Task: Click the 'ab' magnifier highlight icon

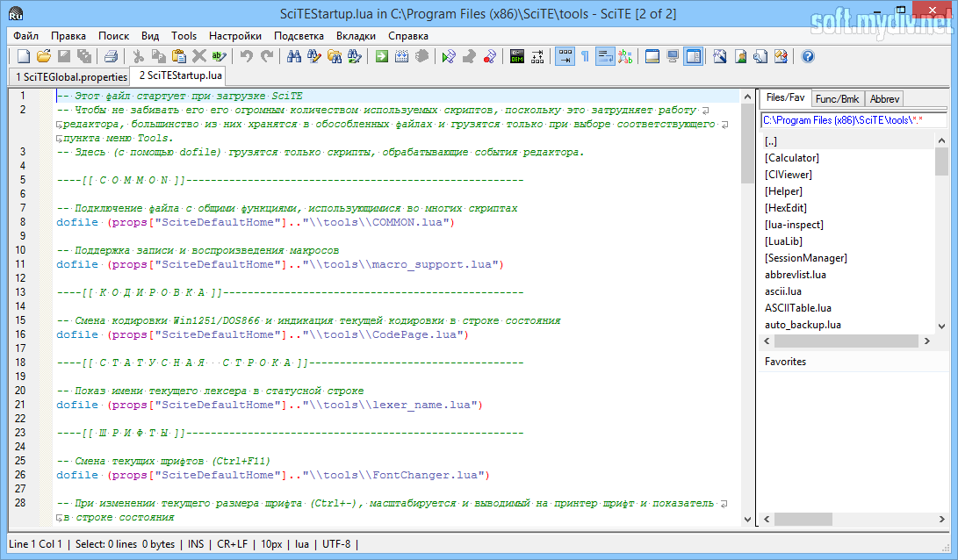Action: pos(625,57)
